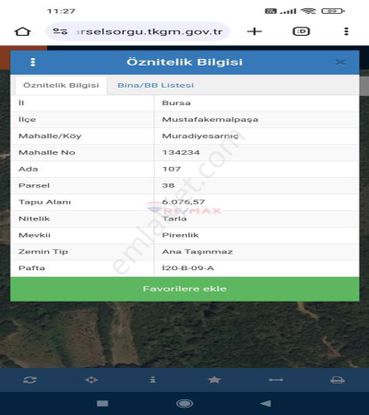
Task: Open the Öznitelik Bilgisi panel kebab menu
Action: (33, 62)
